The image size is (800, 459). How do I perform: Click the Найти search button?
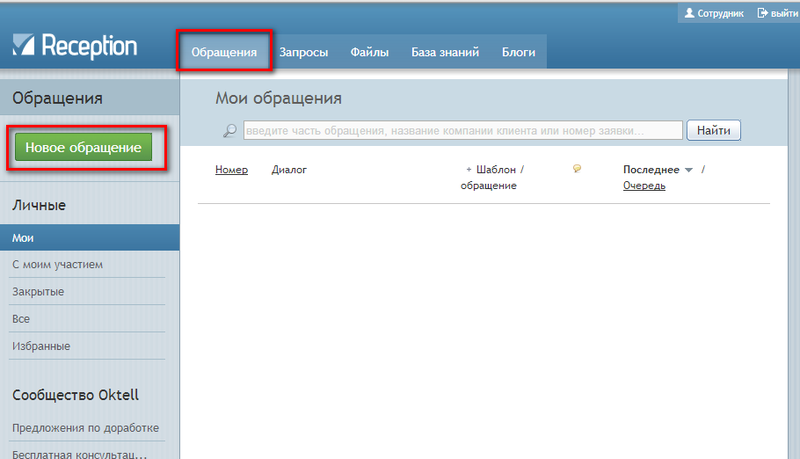713,131
